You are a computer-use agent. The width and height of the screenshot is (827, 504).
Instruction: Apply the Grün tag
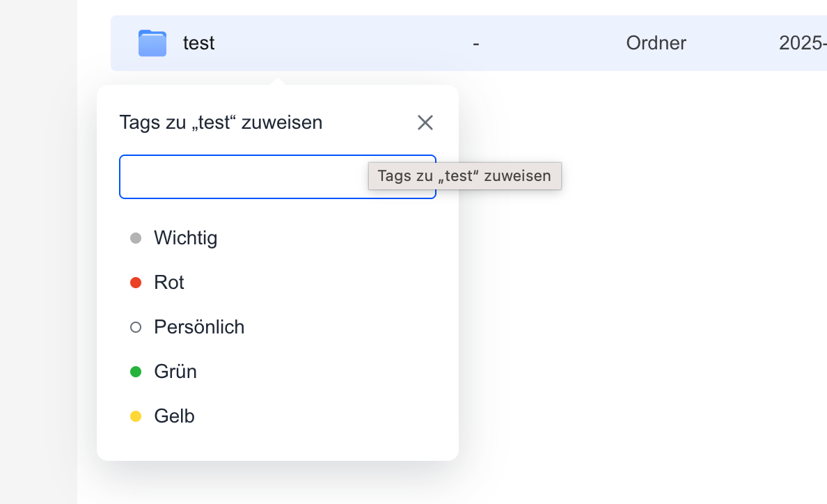click(x=175, y=372)
